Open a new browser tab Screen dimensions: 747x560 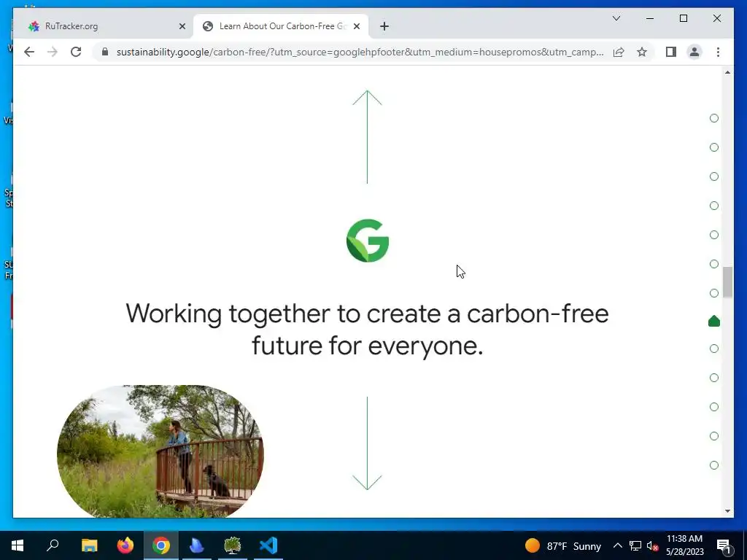[384, 27]
